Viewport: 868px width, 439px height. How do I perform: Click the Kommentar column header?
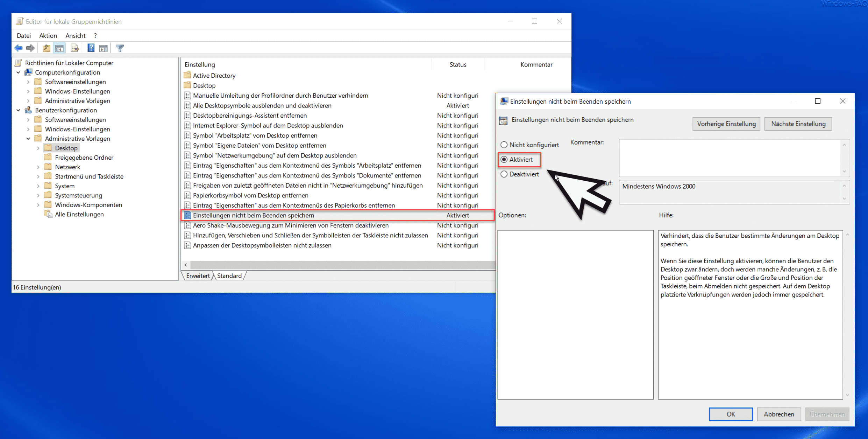536,64
